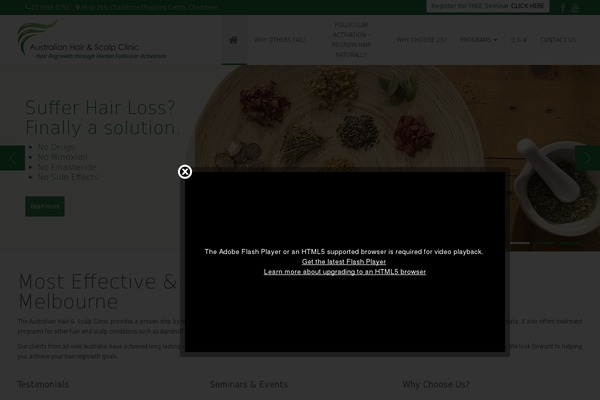Advance to next slide arrow

(587, 158)
